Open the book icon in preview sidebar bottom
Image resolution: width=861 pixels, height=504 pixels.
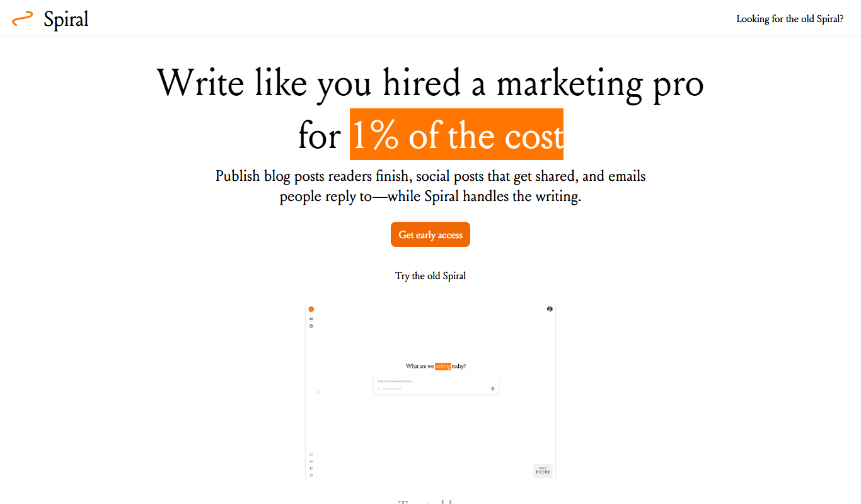[311, 454]
